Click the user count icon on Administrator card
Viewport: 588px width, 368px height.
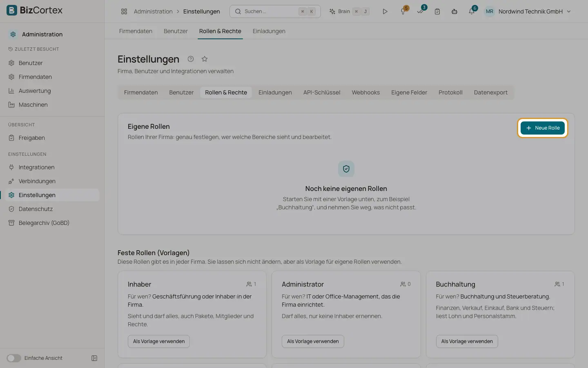(x=403, y=284)
